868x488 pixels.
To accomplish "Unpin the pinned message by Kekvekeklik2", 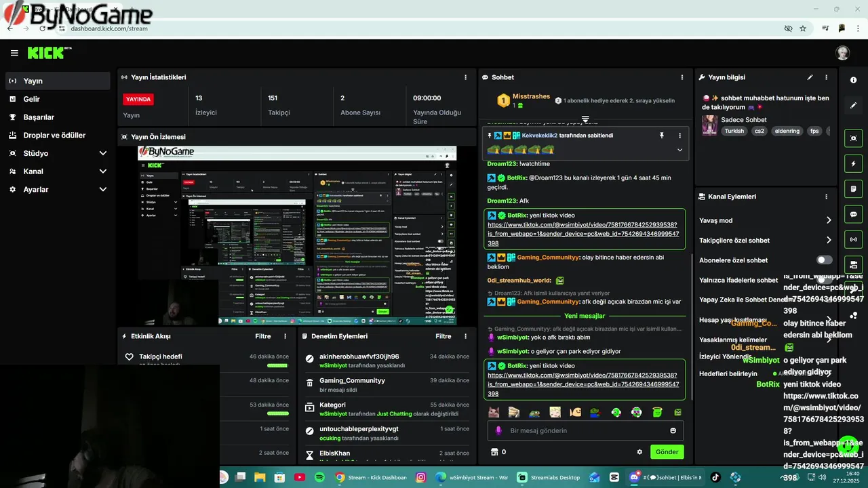I will [x=662, y=136].
